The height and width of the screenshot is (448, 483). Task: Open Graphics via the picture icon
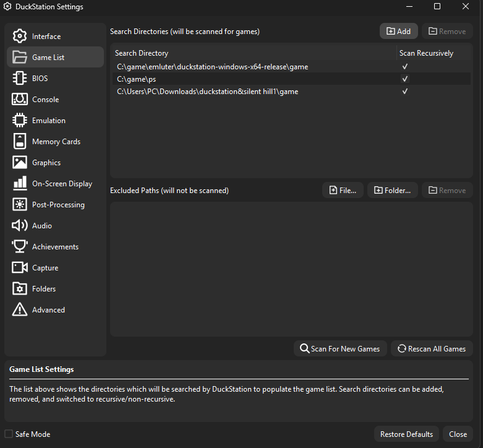point(20,162)
